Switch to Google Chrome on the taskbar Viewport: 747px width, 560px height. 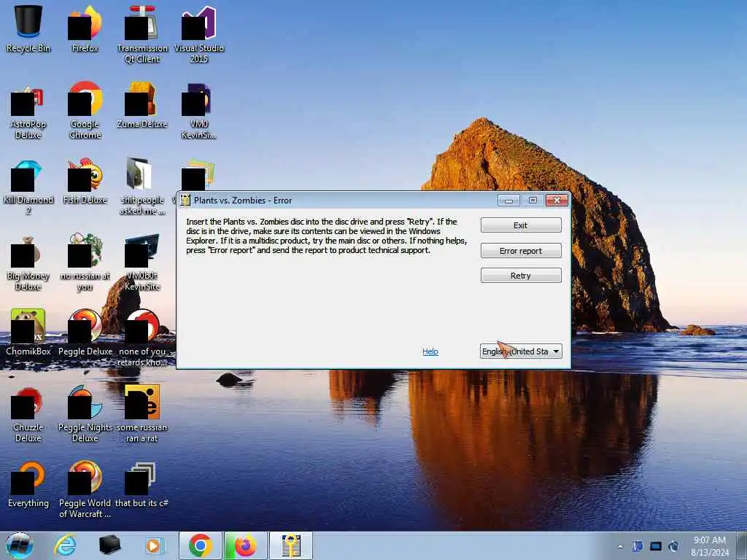point(200,545)
